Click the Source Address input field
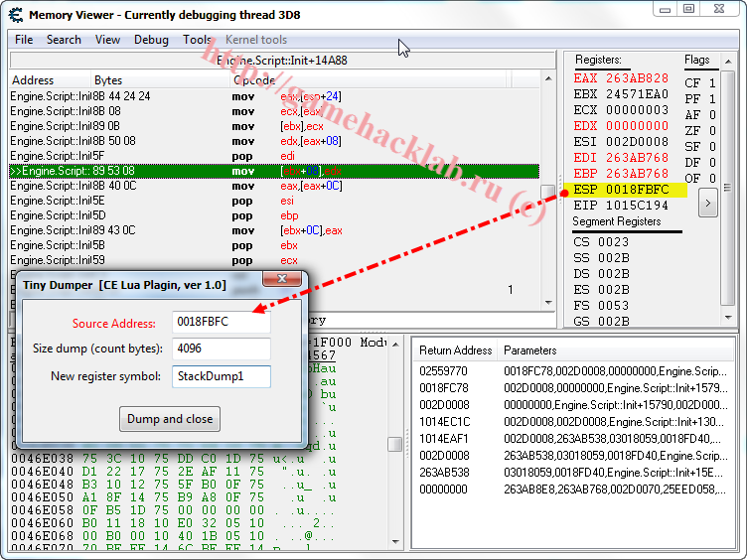Screen dimensions: 747x560 click(222, 322)
